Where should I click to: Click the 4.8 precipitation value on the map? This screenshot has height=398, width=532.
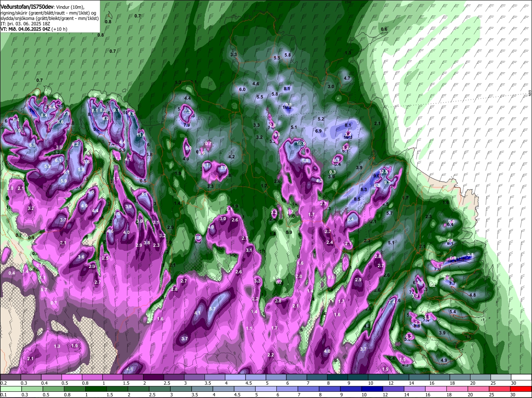click(472, 295)
